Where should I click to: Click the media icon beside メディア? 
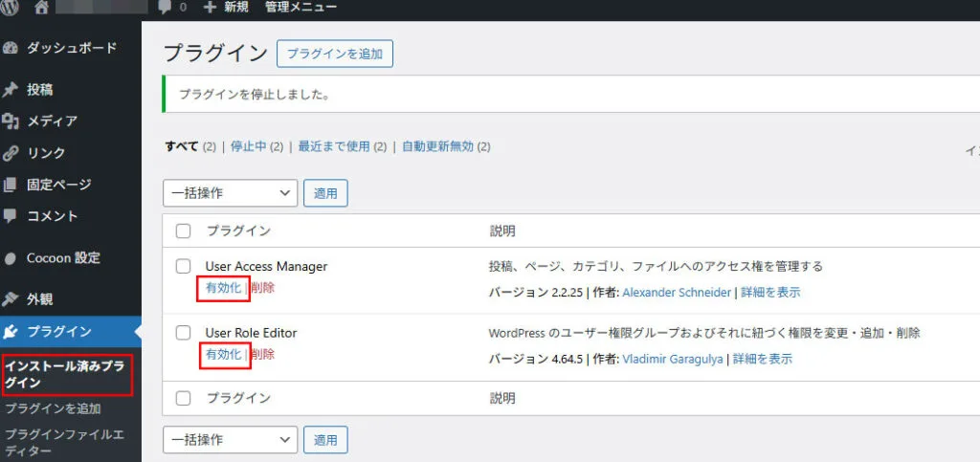coord(11,121)
